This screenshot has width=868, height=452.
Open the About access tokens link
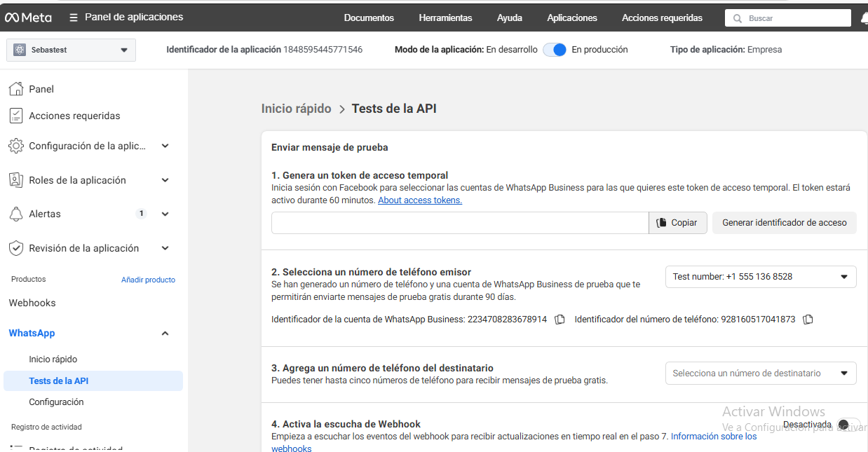click(420, 200)
